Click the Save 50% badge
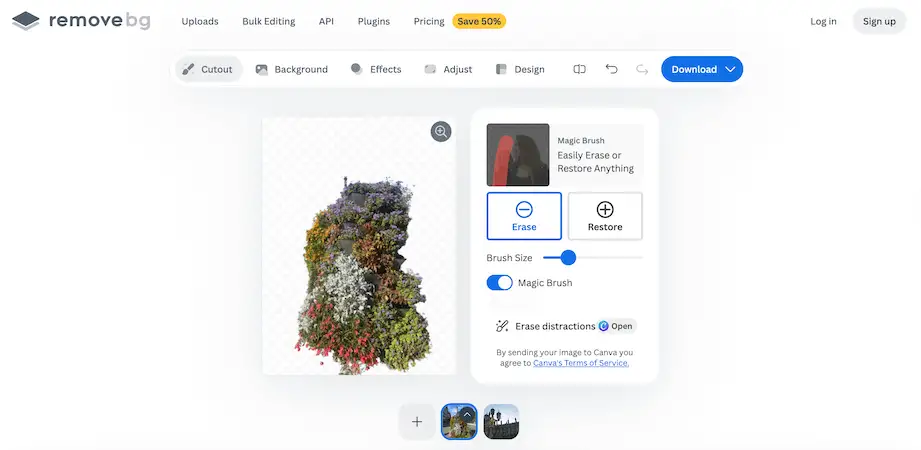Viewport: 921px width, 450px height. [x=479, y=21]
